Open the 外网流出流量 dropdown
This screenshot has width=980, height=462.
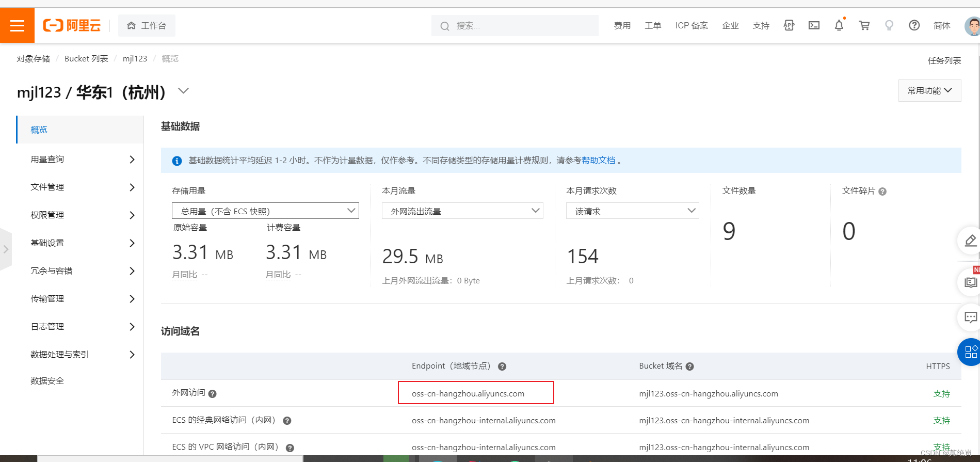462,211
